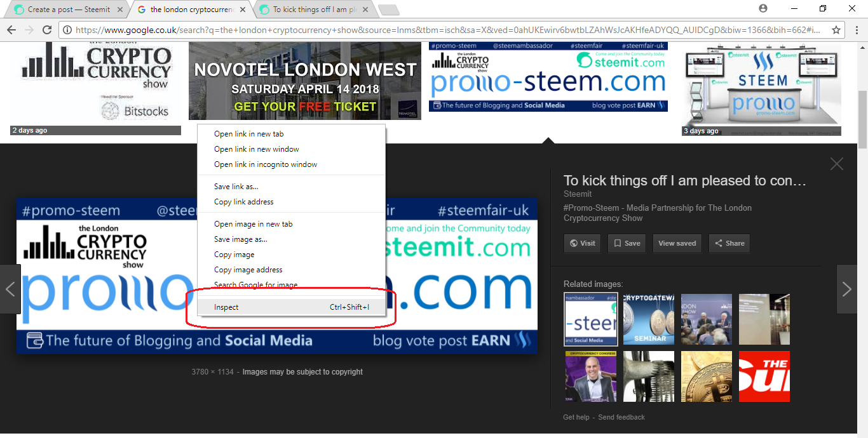Click the Share button
Image resolution: width=868 pixels, height=438 pixels.
[x=729, y=243]
